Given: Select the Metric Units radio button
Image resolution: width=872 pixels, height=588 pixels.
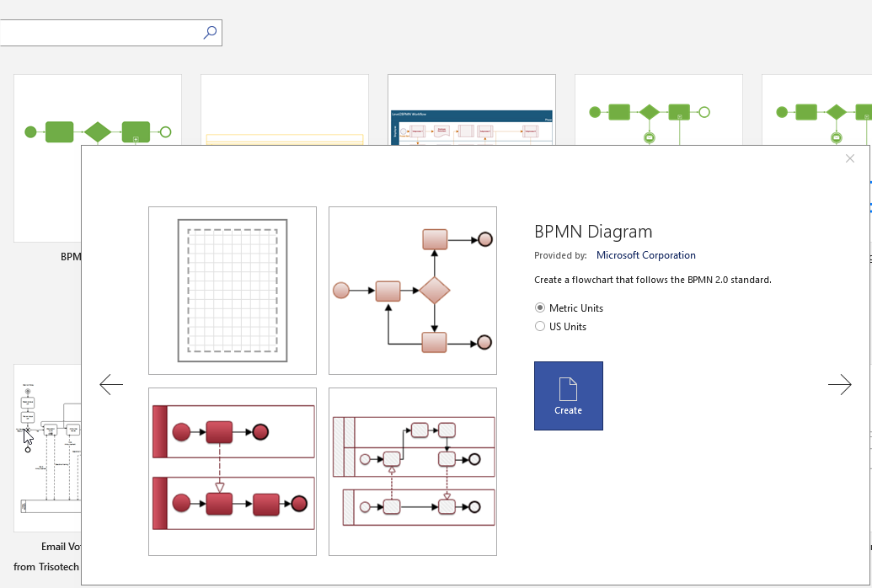Looking at the screenshot, I should click(x=540, y=308).
